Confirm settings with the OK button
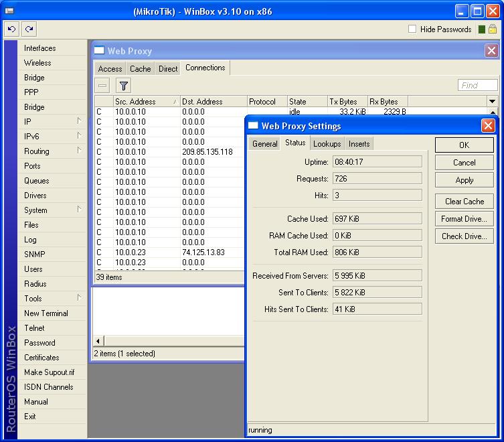This screenshot has height=442, width=504. pos(464,145)
